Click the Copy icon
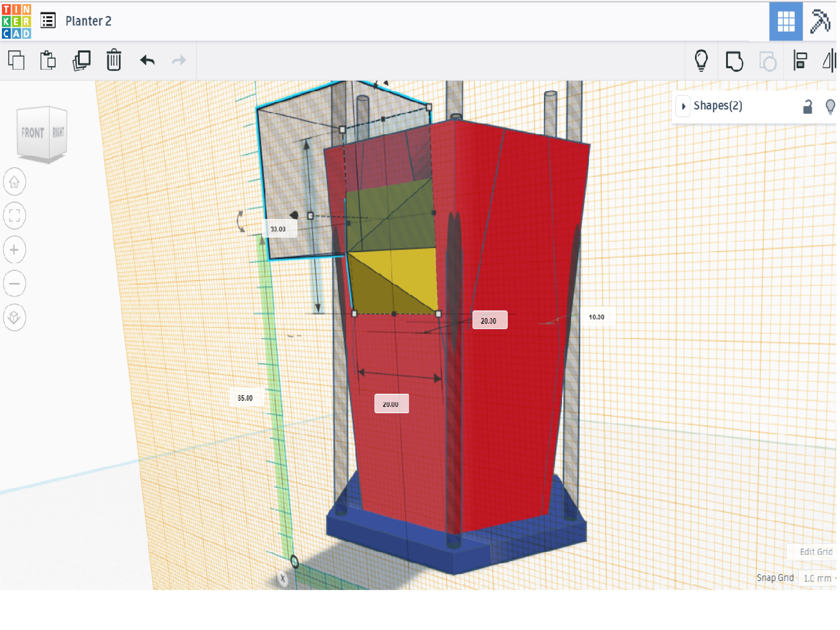Viewport: 840px width, 630px height. pos(16,60)
